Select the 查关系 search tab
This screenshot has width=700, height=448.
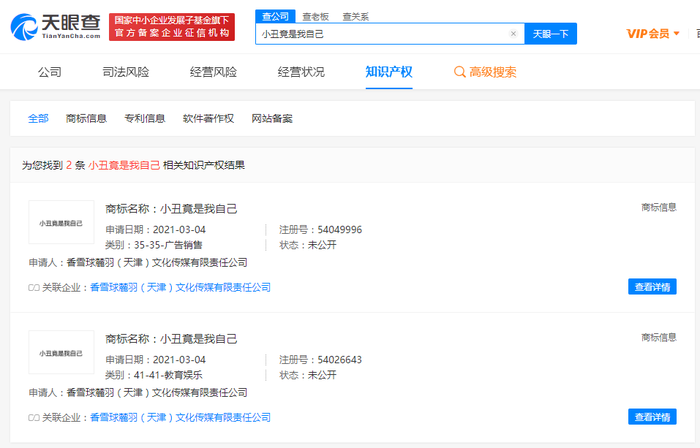355,17
